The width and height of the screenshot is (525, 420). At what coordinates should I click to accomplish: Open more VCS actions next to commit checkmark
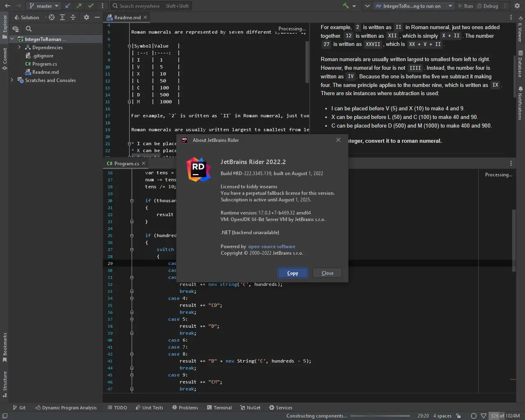[103, 6]
